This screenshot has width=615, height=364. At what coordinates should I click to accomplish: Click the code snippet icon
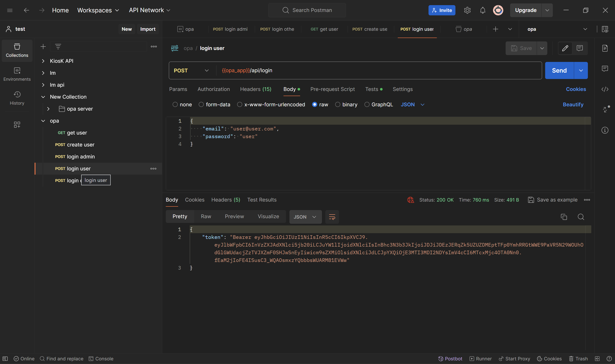605,89
